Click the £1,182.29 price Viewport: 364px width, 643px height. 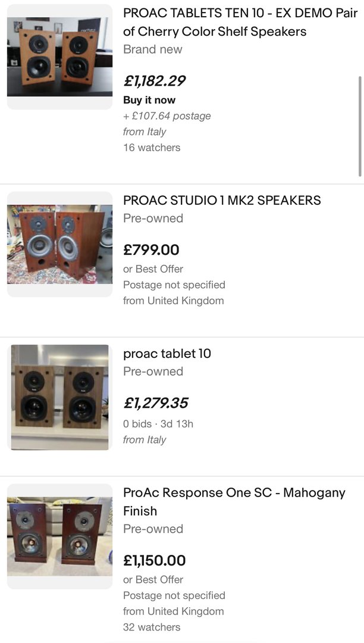coord(155,80)
